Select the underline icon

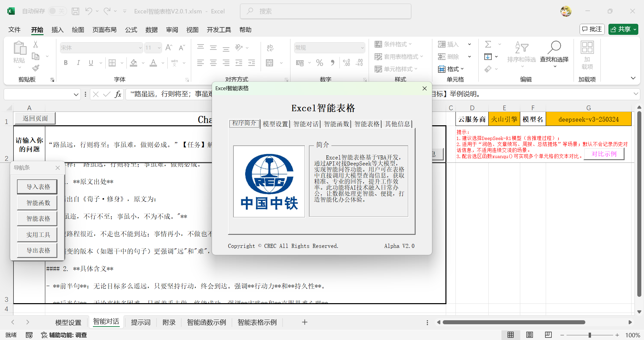[91, 63]
